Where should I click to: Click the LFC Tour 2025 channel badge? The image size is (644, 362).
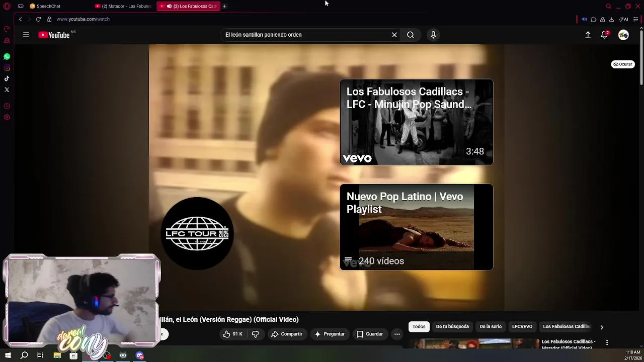point(197,233)
